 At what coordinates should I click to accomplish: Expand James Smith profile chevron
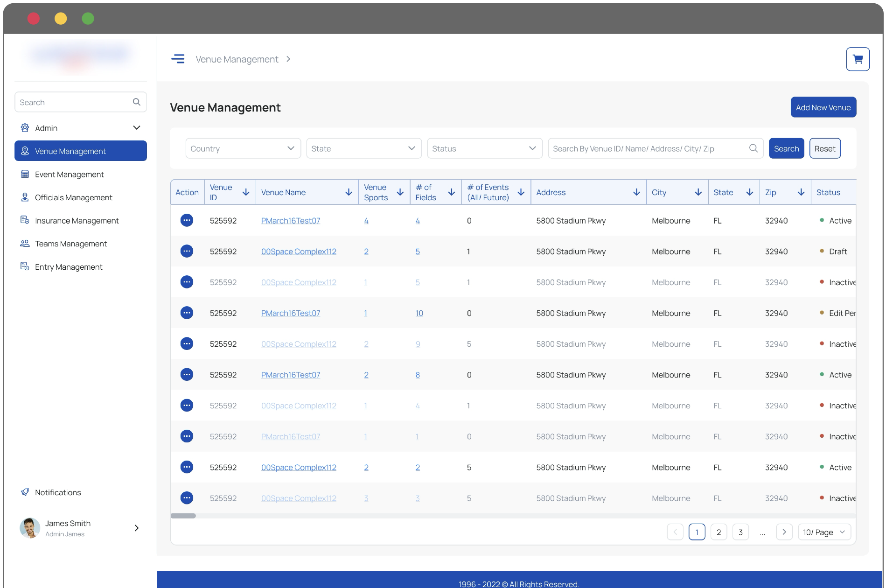click(x=137, y=528)
